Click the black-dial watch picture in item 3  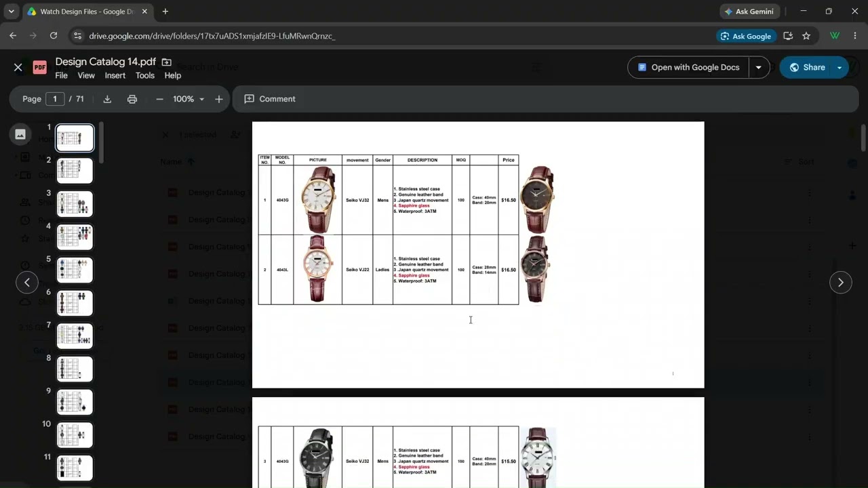pyautogui.click(x=317, y=458)
